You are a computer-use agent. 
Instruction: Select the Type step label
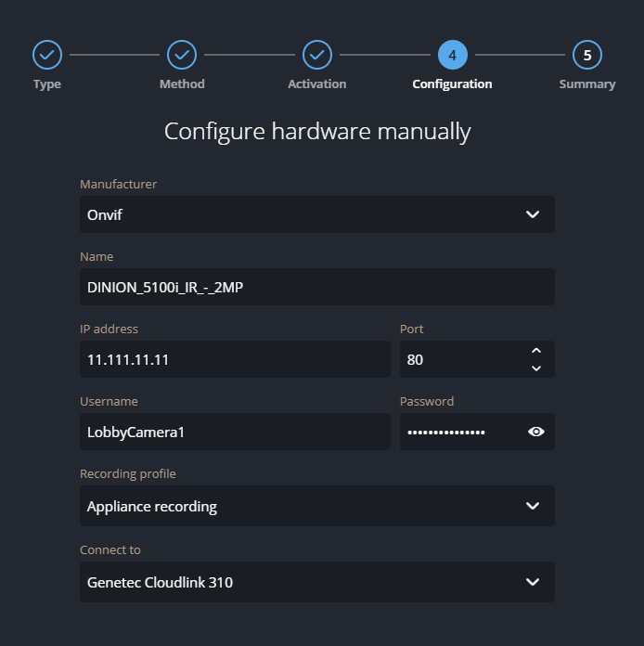(x=47, y=84)
